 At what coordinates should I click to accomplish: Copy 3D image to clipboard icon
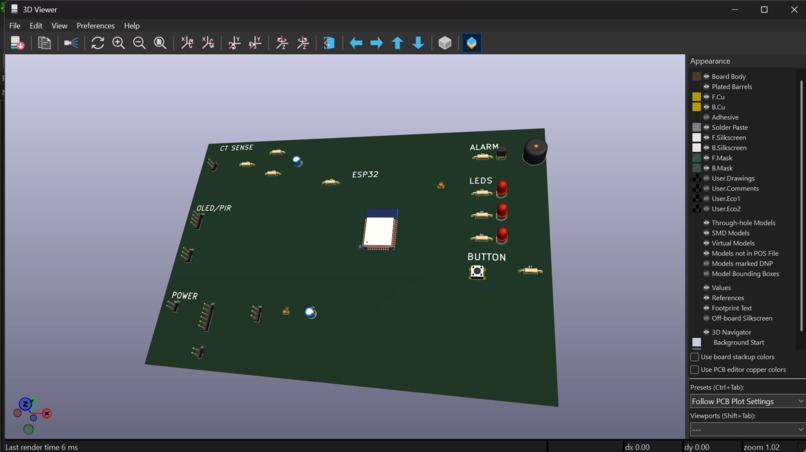click(45, 43)
